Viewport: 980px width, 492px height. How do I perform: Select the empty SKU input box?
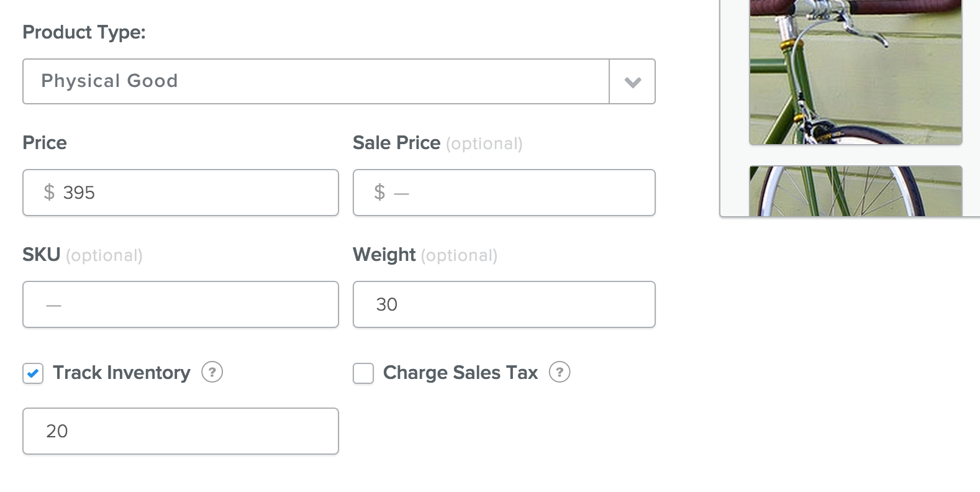[181, 304]
